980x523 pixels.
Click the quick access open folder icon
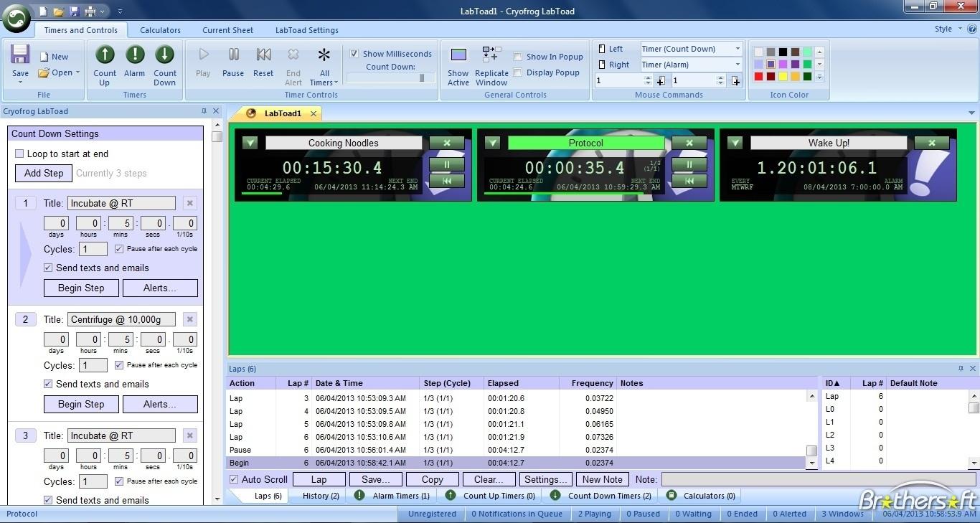(59, 11)
